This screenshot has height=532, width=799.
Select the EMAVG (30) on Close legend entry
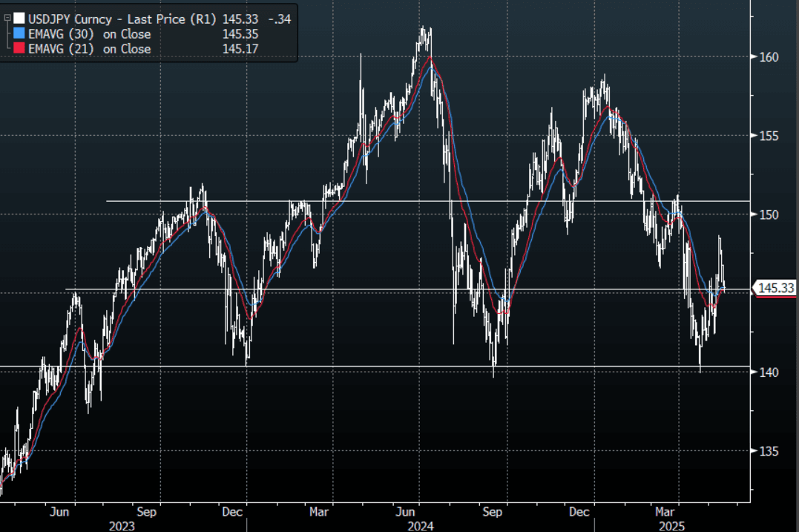[89, 34]
